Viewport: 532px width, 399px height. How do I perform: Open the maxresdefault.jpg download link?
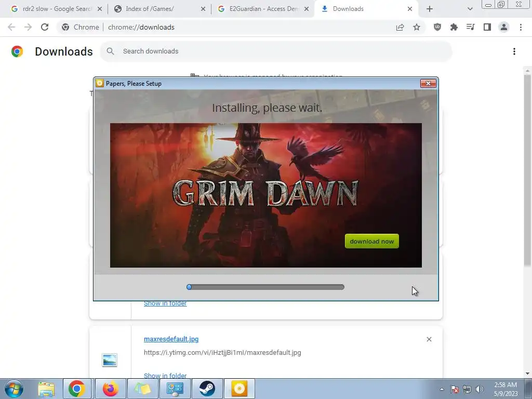point(171,339)
